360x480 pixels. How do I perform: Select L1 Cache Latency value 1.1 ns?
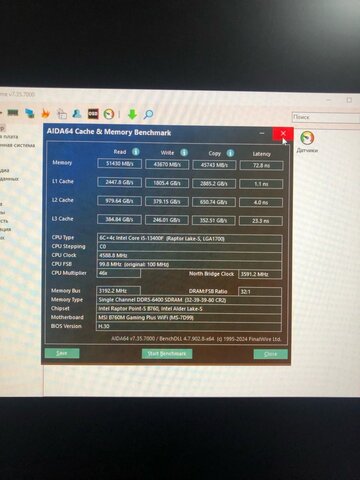click(x=261, y=184)
